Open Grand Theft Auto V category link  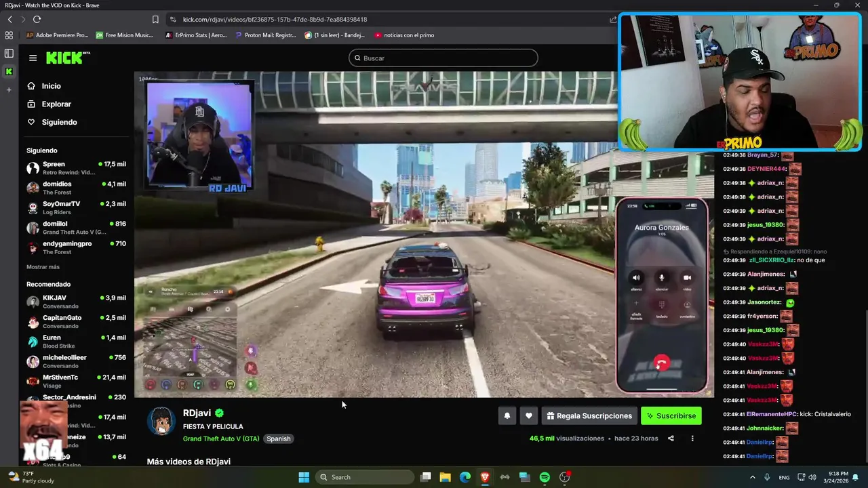point(221,439)
